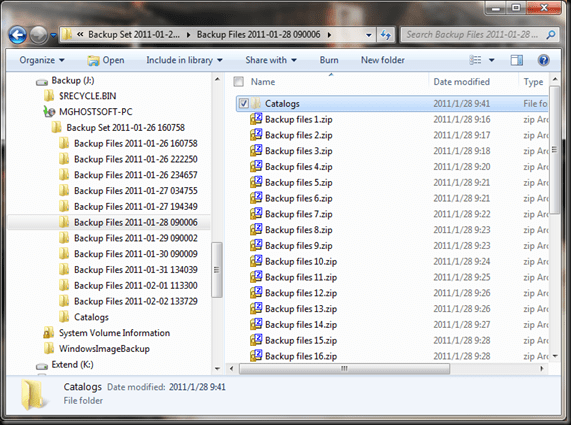Click Backup files 12.zip name
Screen dimensions: 571x425
click(x=301, y=293)
